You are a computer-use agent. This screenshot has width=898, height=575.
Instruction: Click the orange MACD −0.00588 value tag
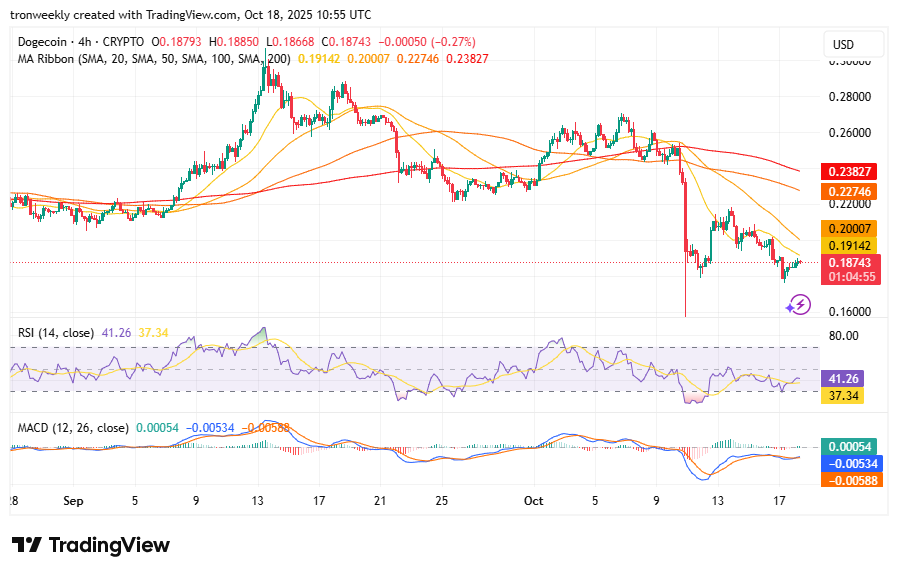coord(848,480)
